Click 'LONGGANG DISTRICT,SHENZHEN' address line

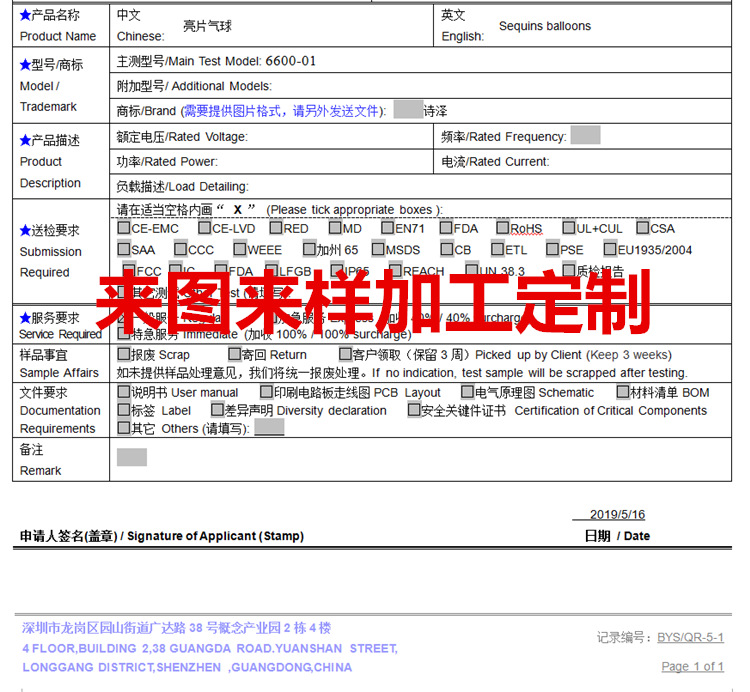pyautogui.click(x=187, y=667)
